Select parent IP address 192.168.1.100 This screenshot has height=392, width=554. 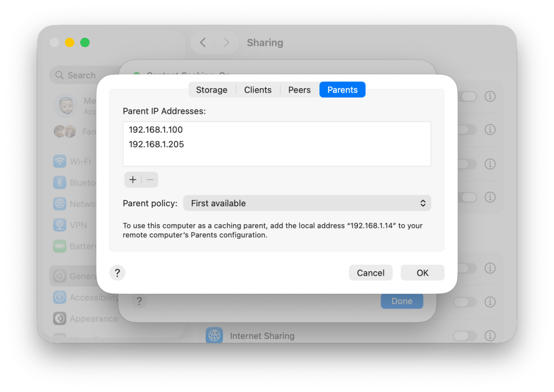click(156, 130)
